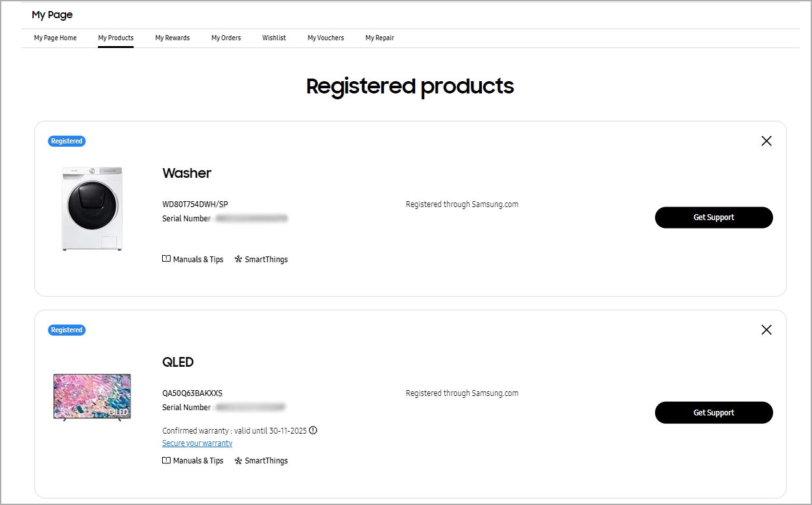Image resolution: width=812 pixels, height=505 pixels.
Task: Click the warranty info icon after 30-11-2025
Action: coord(313,430)
